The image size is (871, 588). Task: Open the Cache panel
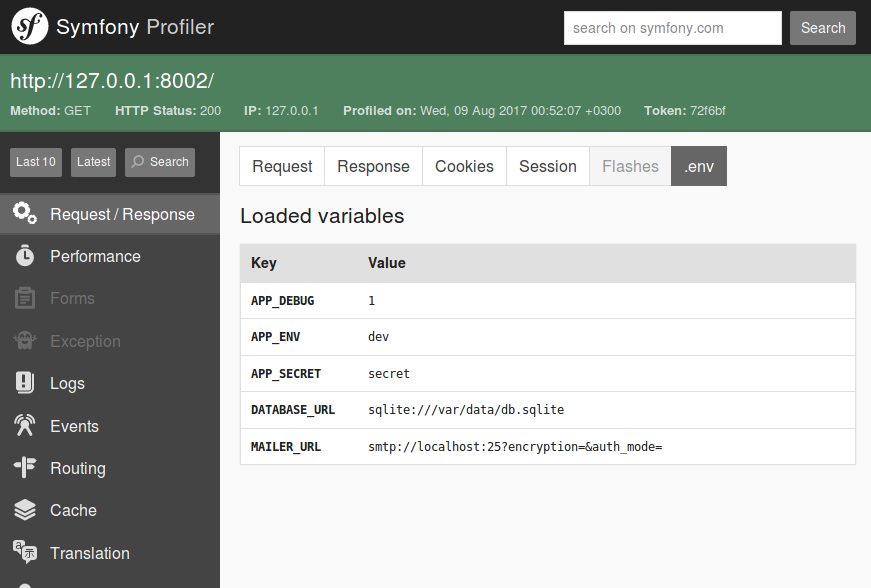pos(110,510)
